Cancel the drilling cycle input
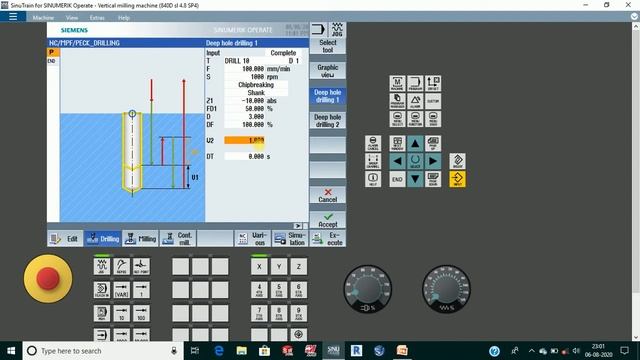Image resolution: width=640 pixels, height=360 pixels. point(327,196)
